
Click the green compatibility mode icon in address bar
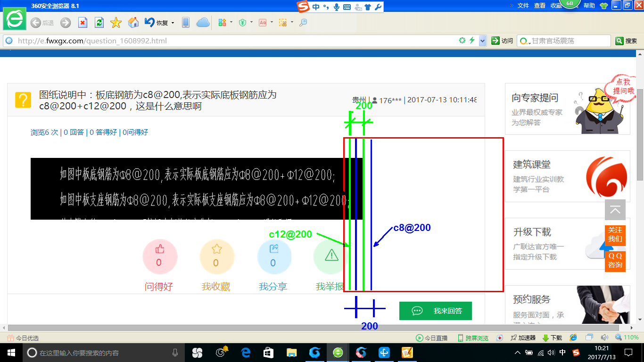tap(462, 41)
